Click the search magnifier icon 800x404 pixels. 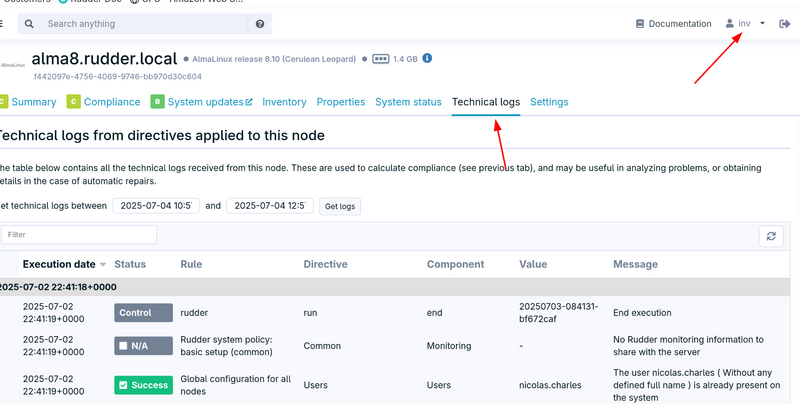pos(29,24)
